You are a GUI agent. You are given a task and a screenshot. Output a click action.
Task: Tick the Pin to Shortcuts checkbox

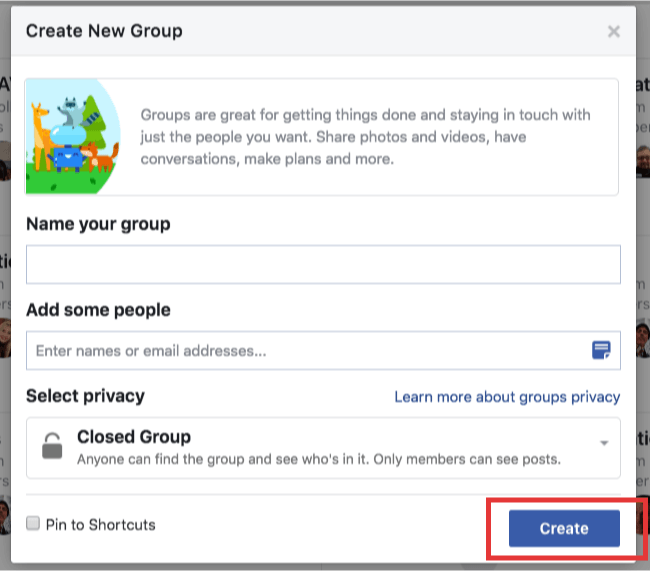[33, 523]
